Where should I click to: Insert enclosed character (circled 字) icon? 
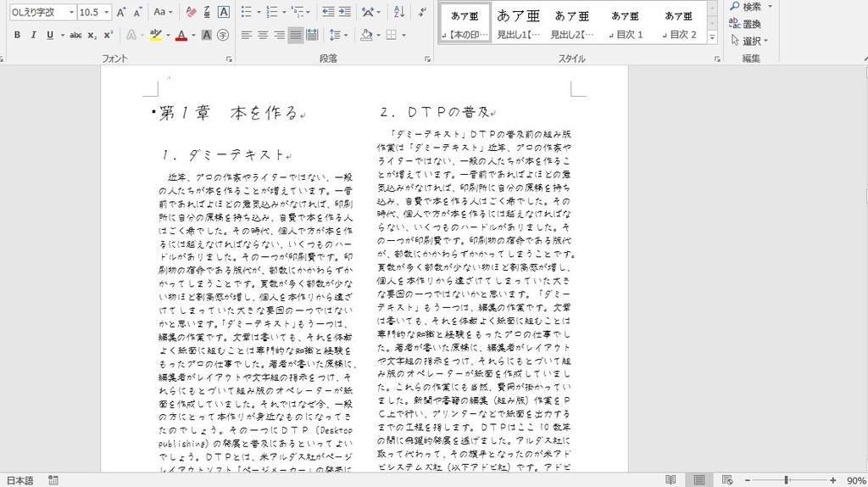point(223,35)
